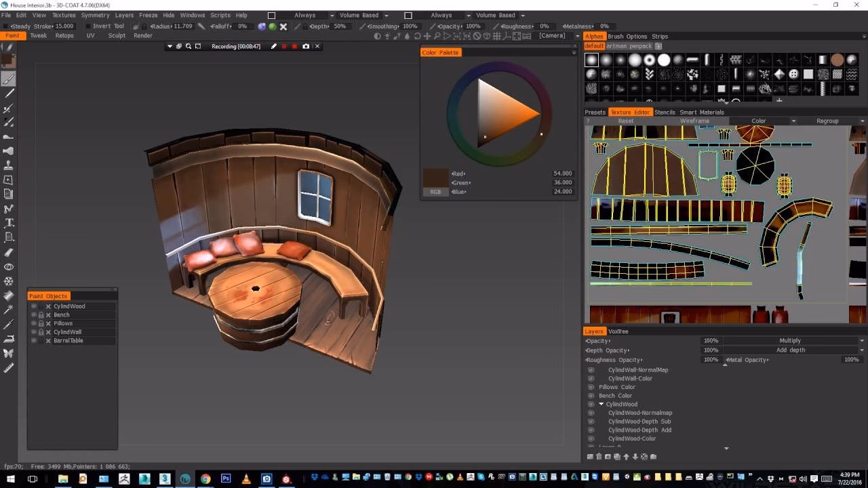868x488 pixels.
Task: Select the camera snapshot icon on recording bar
Action: click(307, 46)
